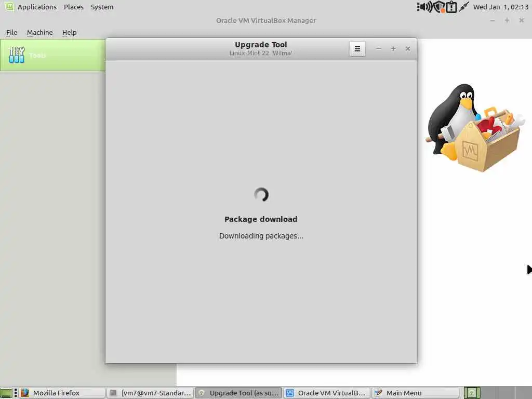The height and width of the screenshot is (399, 532).
Task: Open VirtualBox Machine menu
Action: [39, 33]
